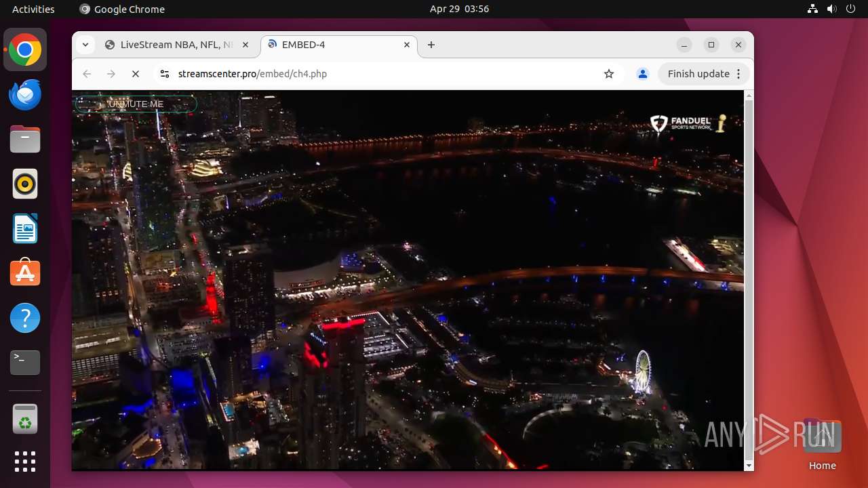Bookmark this page with star icon
The height and width of the screenshot is (488, 868).
coord(609,74)
